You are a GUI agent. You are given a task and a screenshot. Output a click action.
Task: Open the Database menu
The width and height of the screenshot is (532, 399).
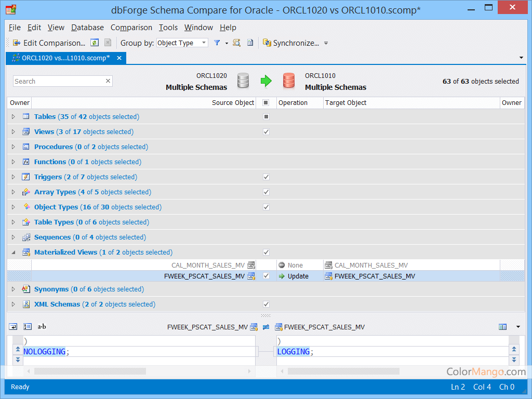click(x=87, y=28)
